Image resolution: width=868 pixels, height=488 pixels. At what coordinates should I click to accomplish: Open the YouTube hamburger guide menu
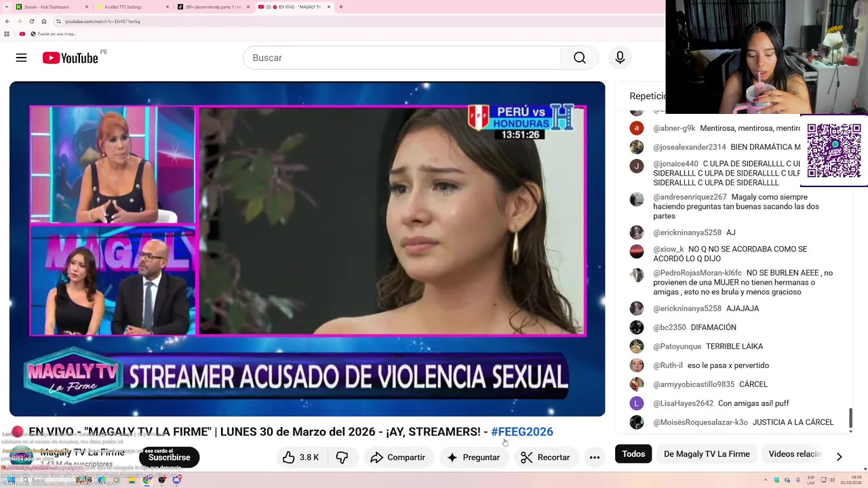tap(21, 58)
